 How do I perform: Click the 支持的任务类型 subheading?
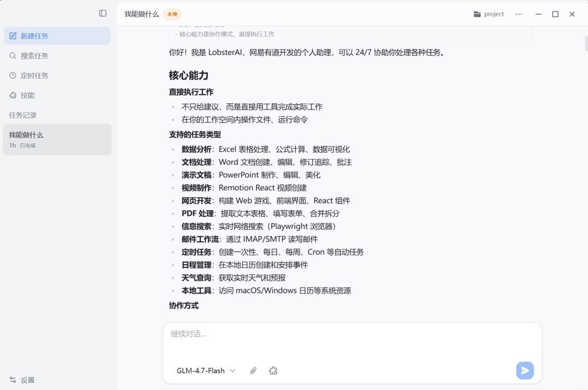pyautogui.click(x=195, y=135)
